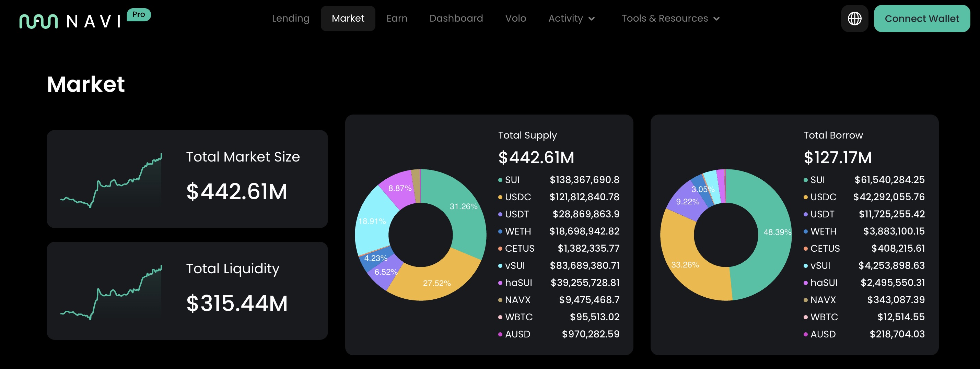Viewport: 980px width, 369px height.
Task: Click supply value $83,689,380.71
Action: [584, 265]
